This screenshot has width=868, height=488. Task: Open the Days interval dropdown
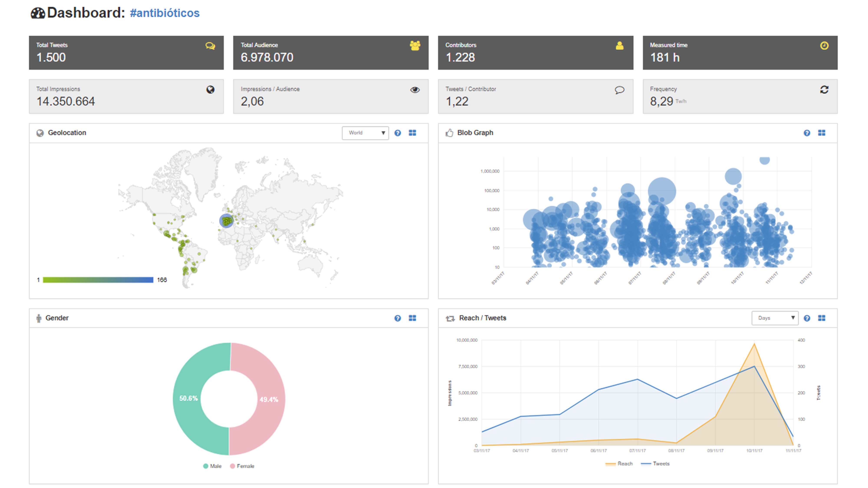pos(775,318)
